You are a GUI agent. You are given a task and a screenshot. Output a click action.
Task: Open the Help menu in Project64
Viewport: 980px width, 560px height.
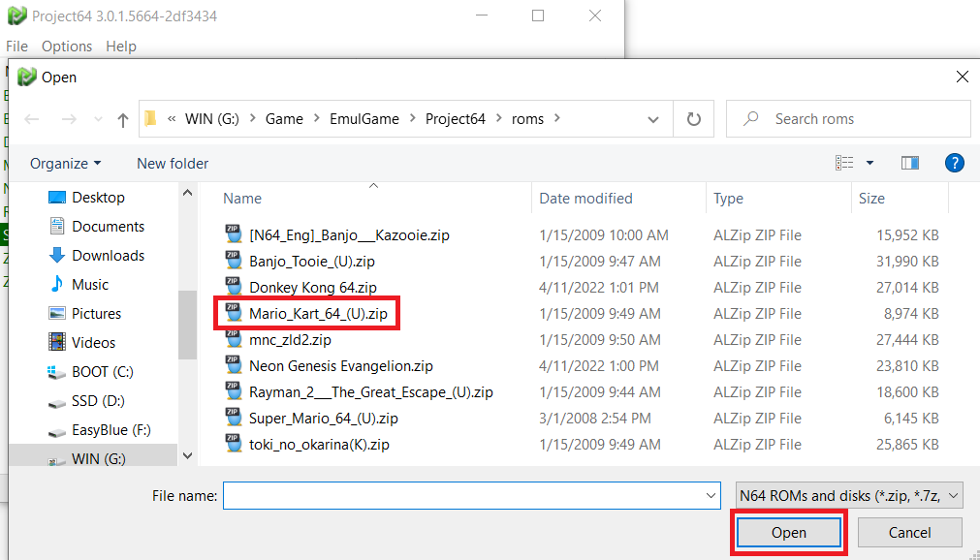120,47
